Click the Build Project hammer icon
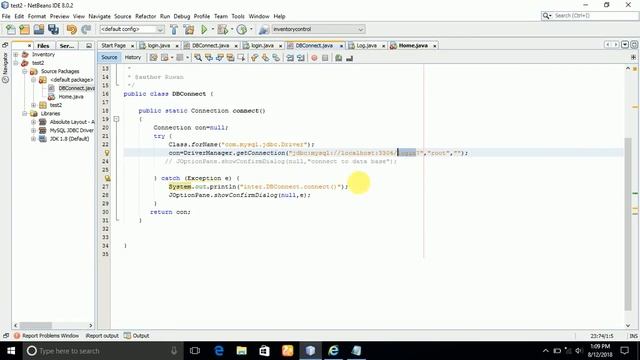640x360 pixels. [x=174, y=29]
